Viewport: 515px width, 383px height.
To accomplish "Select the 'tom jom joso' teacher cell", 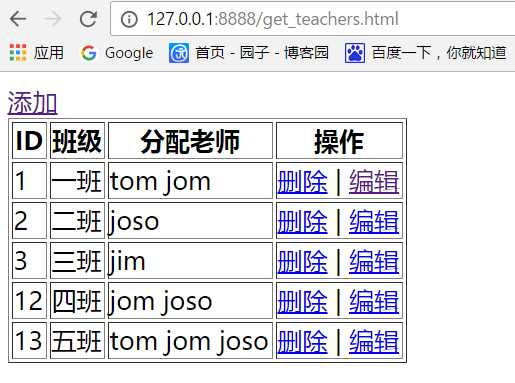I will point(190,341).
